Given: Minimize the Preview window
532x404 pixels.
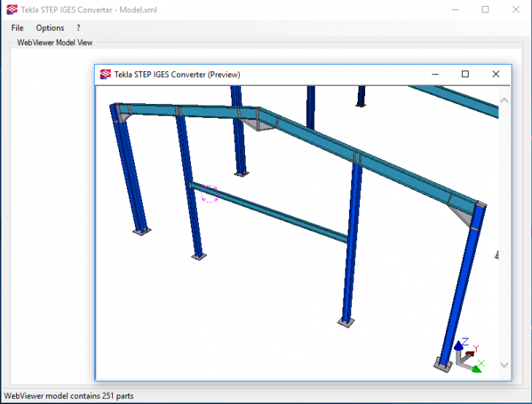Looking at the screenshot, I should tap(435, 74).
